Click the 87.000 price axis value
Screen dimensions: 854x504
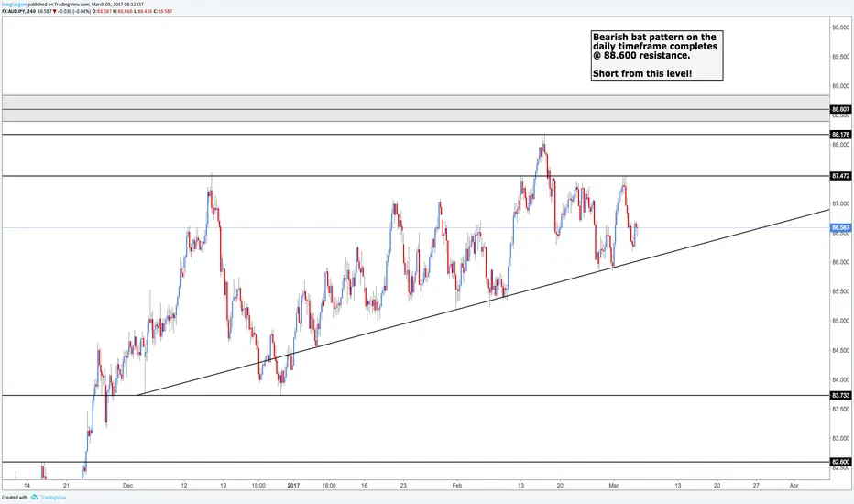(x=841, y=203)
